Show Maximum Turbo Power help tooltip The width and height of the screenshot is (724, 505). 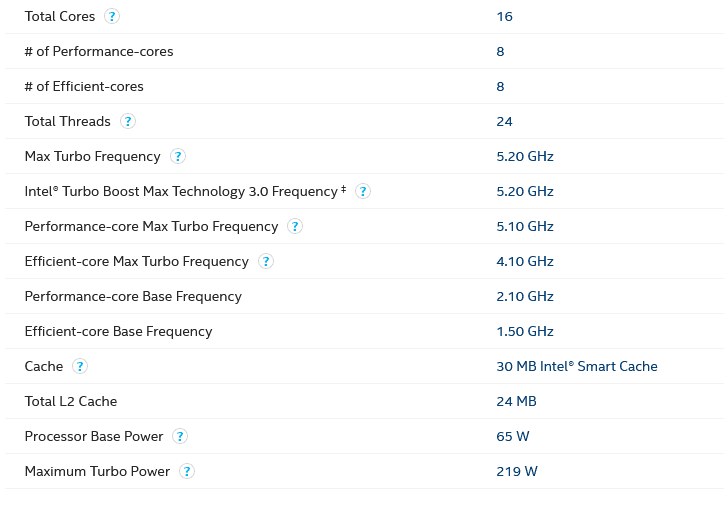tap(187, 471)
